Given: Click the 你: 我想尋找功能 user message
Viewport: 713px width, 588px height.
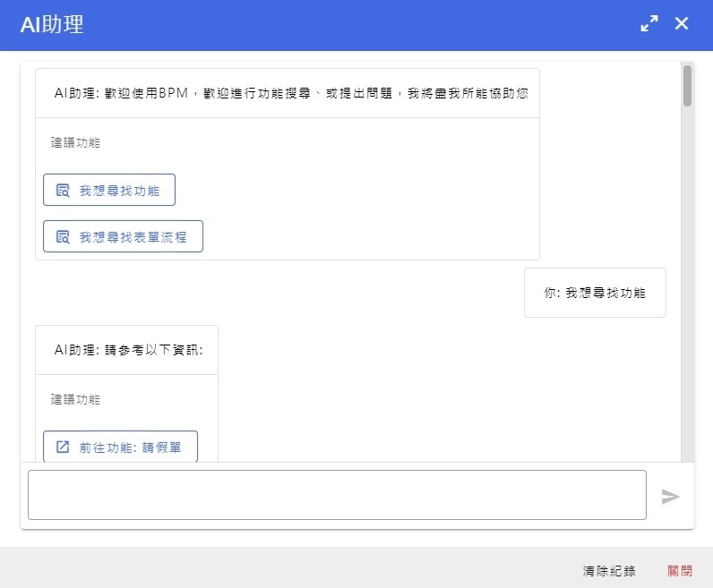Looking at the screenshot, I should tap(595, 293).
